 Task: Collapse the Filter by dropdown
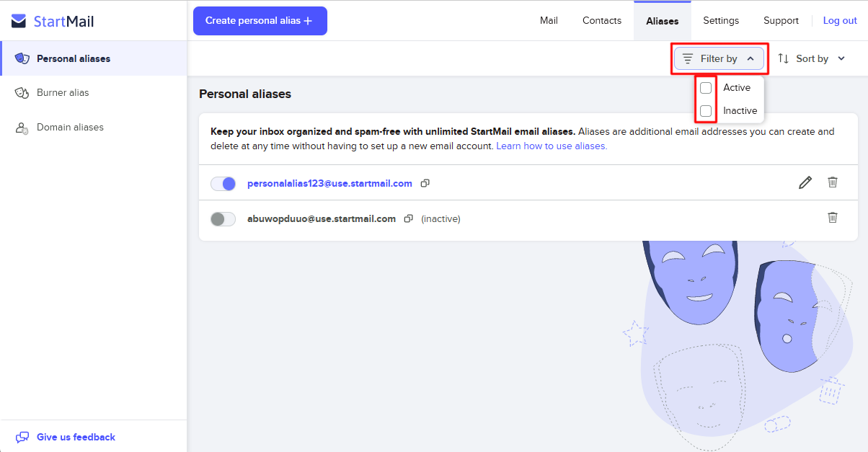tap(719, 58)
